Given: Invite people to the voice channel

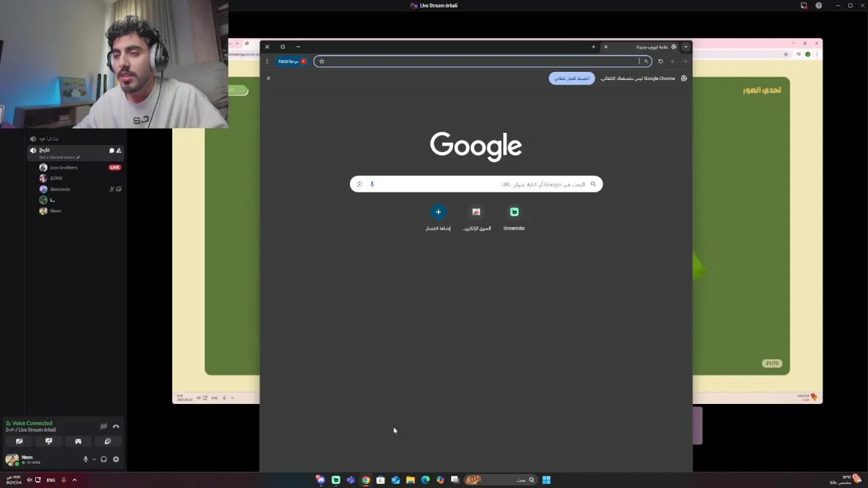Looking at the screenshot, I should (119, 150).
